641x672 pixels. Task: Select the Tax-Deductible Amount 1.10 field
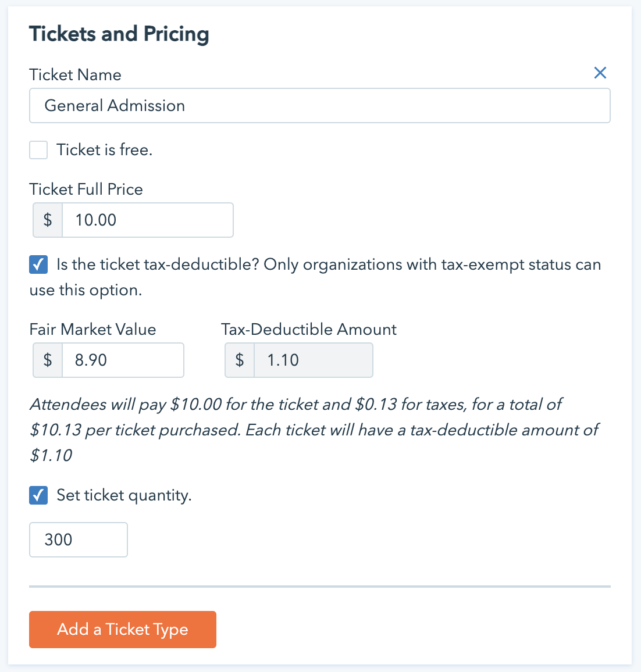313,360
